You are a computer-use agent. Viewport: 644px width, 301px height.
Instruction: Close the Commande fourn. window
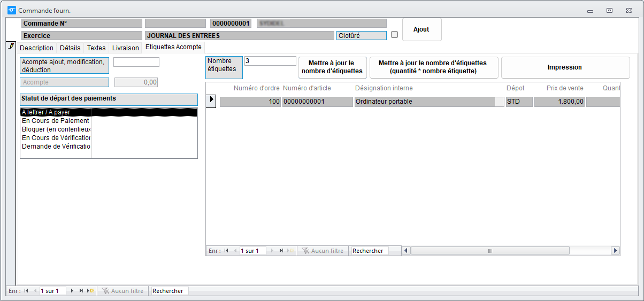pyautogui.click(x=628, y=10)
